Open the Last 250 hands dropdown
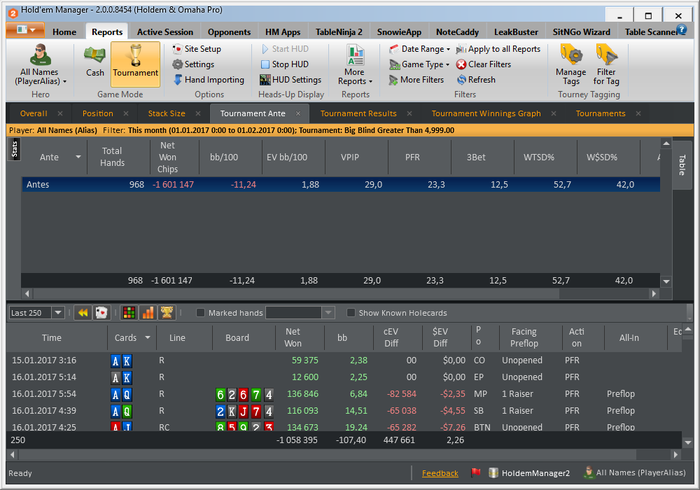The image size is (700, 490). 58,313
